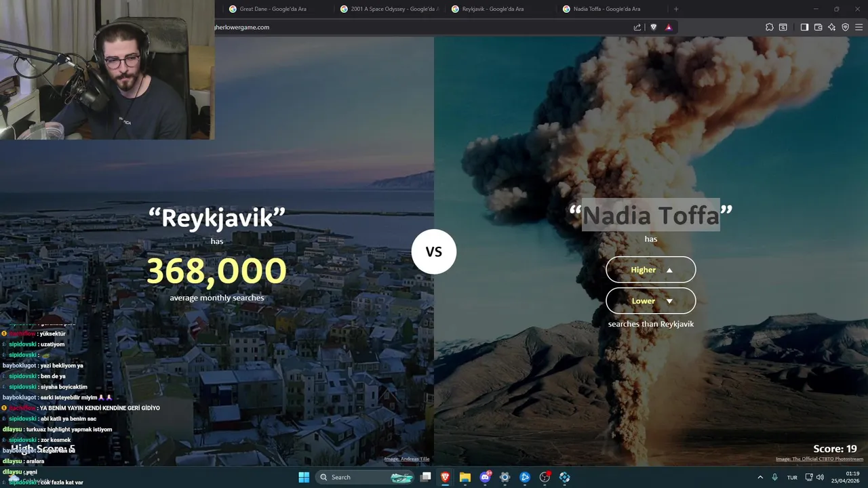
Task: Click the share page icon in address bar
Action: click(637, 27)
